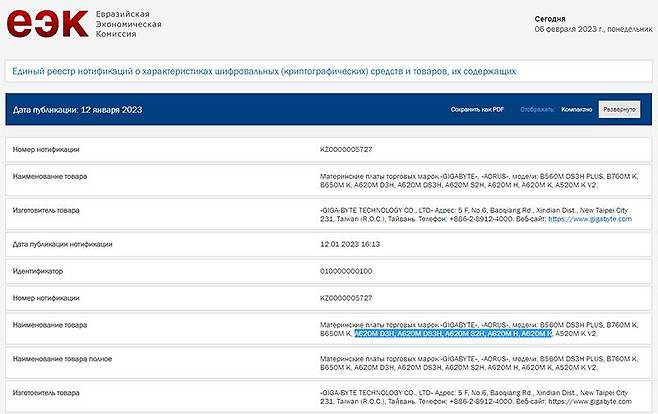Switch view to 'Развернуто'

tap(619, 109)
